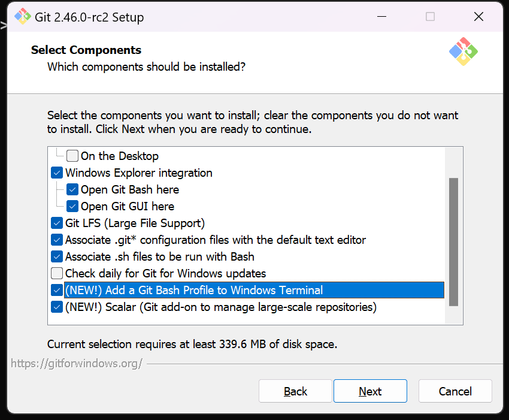509x420 pixels.
Task: Enable Check daily for Git updates
Action: pyautogui.click(x=57, y=274)
